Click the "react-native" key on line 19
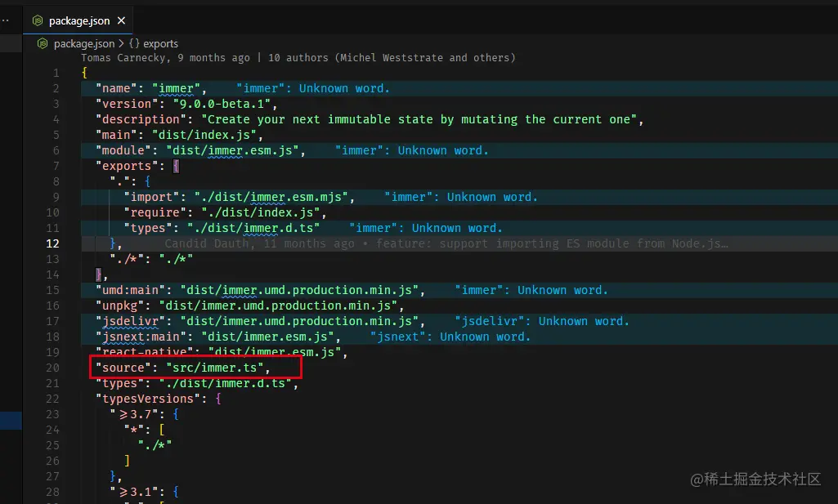Screen dimensions: 838x504 coord(144,352)
